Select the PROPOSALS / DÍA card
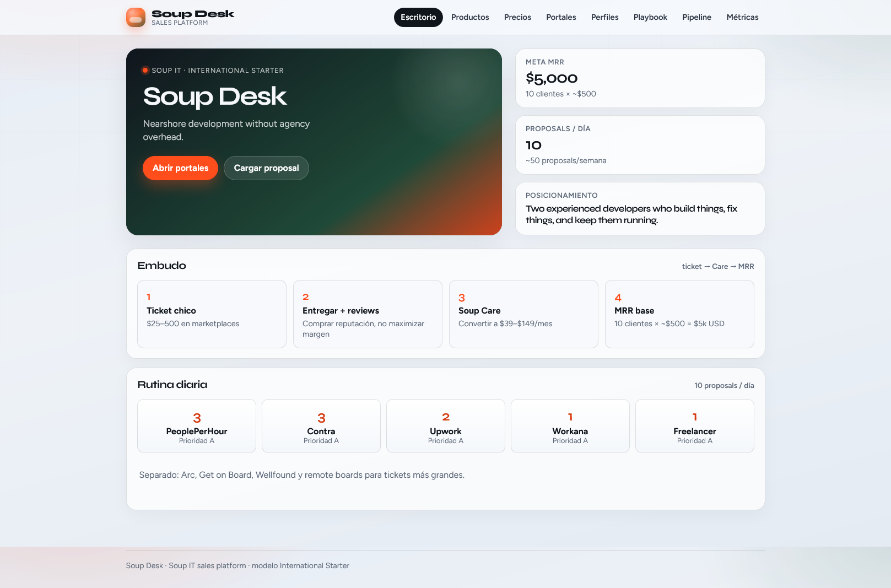Screen dimensions: 891x588 click(x=640, y=145)
